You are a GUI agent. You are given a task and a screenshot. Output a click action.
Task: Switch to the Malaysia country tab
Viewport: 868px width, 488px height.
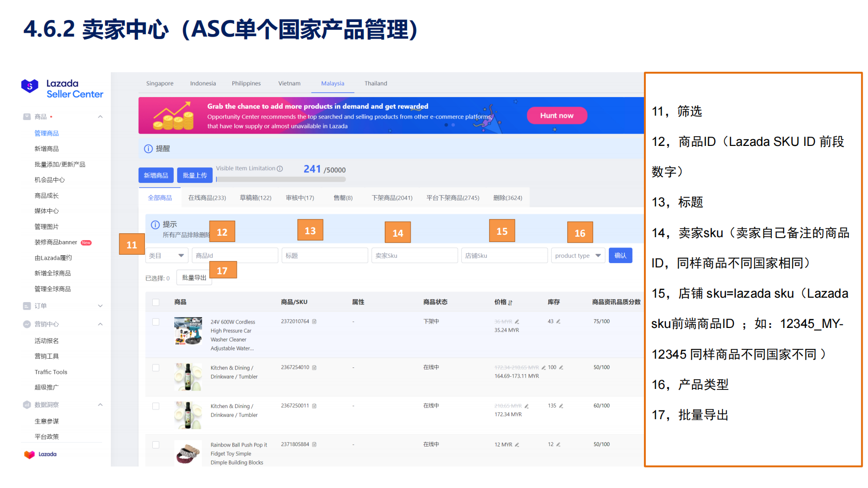[x=332, y=83]
